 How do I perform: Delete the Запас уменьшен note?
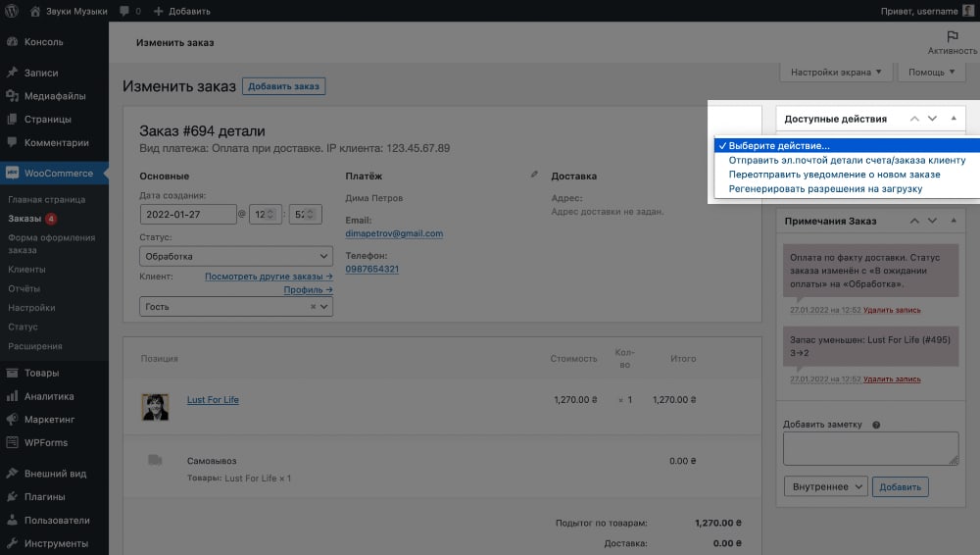(892, 379)
